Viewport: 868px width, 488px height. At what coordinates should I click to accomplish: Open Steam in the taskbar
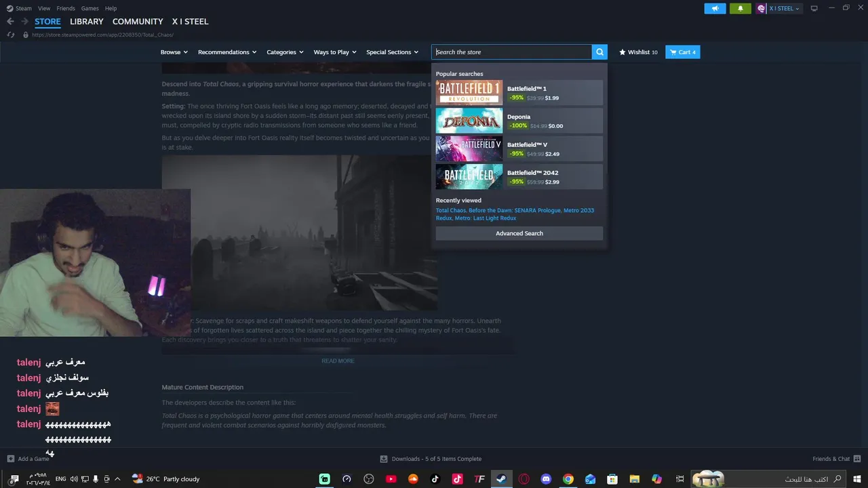coord(501,479)
